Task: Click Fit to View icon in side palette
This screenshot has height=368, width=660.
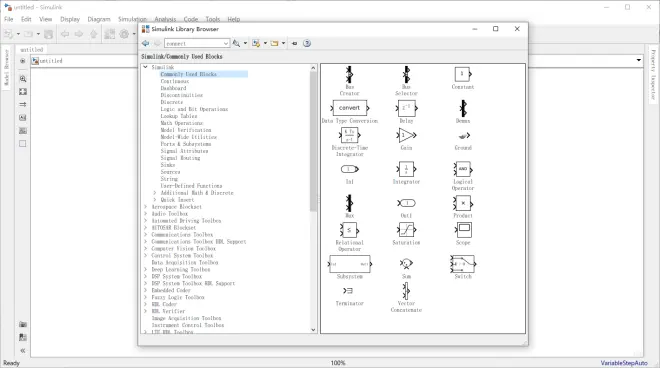Action: pos(23,92)
